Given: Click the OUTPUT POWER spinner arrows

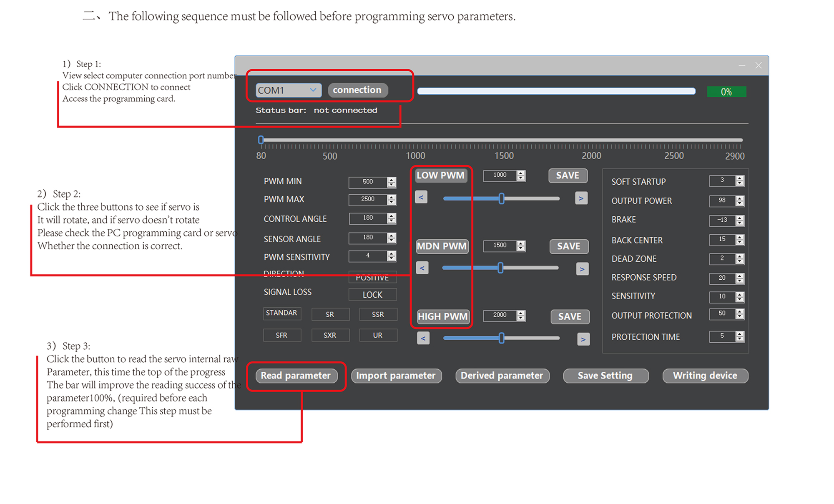Looking at the screenshot, I should coord(740,201).
